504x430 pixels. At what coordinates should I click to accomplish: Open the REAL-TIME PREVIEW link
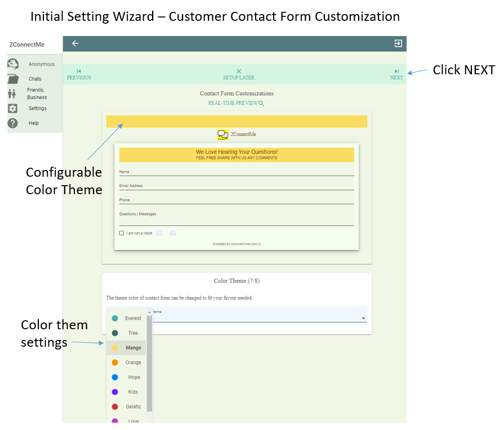coord(233,103)
